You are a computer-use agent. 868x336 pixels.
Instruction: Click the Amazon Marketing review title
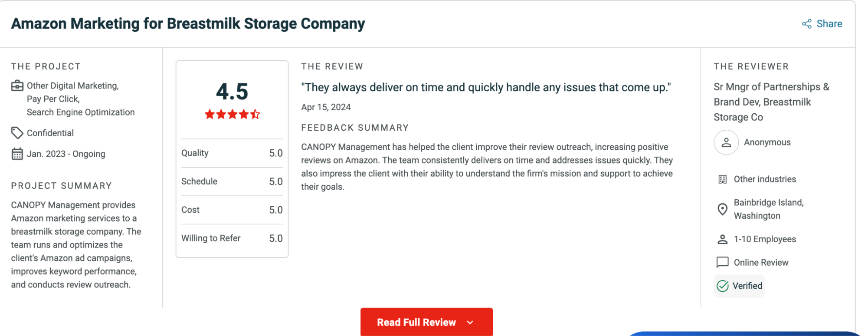tap(188, 24)
